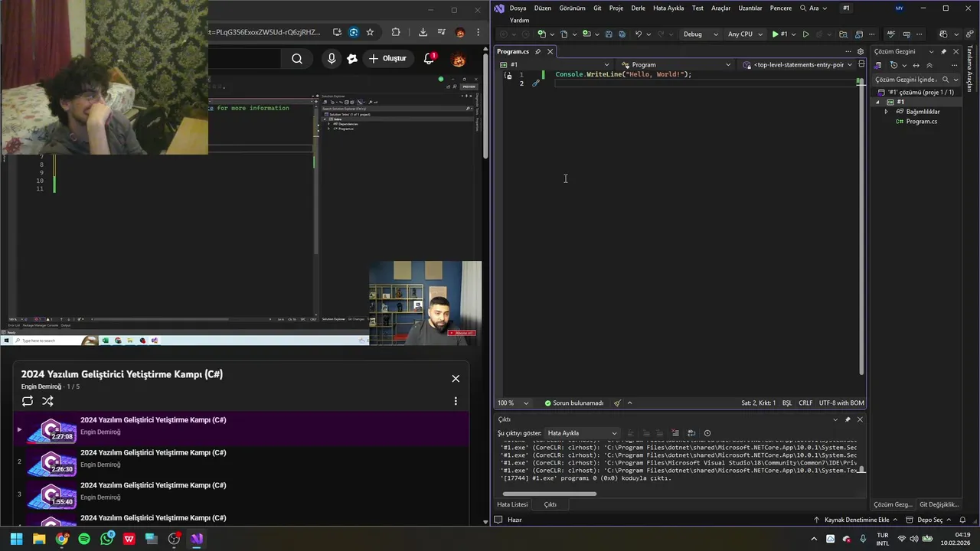The height and width of the screenshot is (551, 980).
Task: Click the Sync with Active Document arrows icon
Action: click(916, 66)
